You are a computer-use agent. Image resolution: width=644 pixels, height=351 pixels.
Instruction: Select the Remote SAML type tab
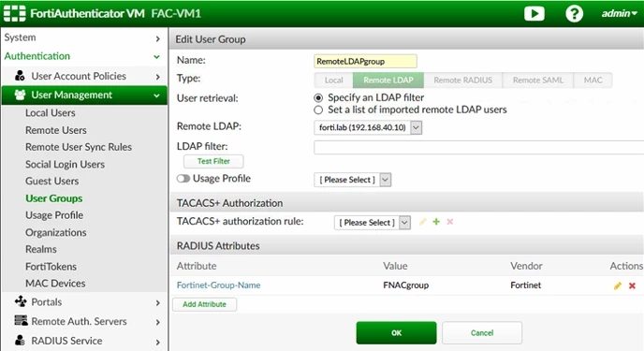point(538,80)
